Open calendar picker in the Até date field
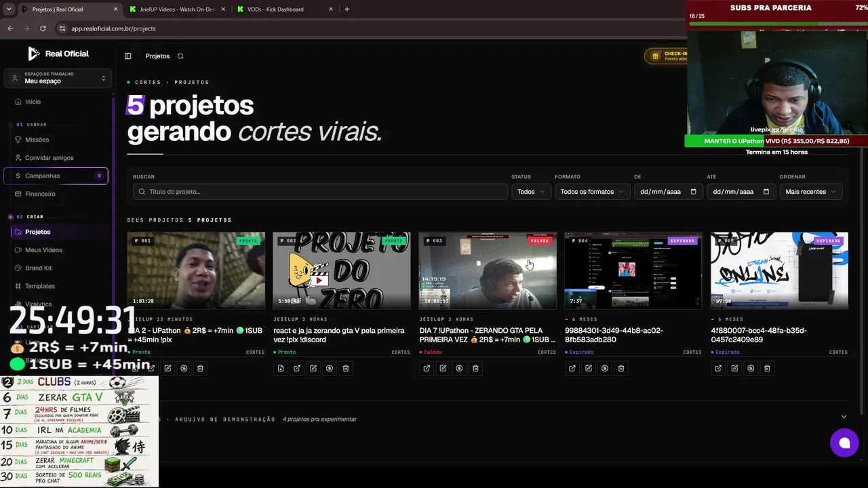This screenshot has height=488, width=868. click(x=766, y=192)
